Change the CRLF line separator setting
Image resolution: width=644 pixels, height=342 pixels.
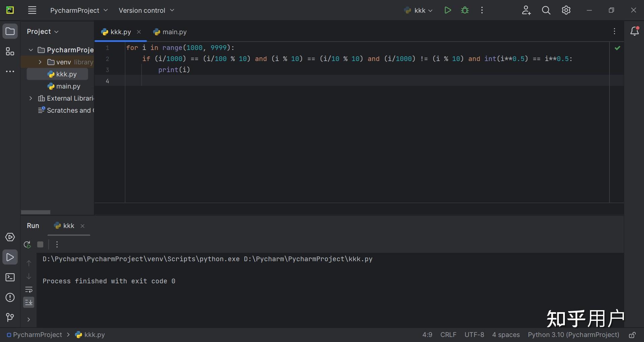coord(448,335)
